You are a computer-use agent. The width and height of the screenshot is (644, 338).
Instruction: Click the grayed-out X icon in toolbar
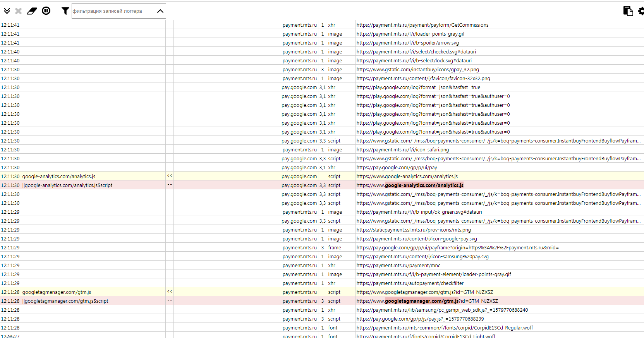click(x=18, y=11)
